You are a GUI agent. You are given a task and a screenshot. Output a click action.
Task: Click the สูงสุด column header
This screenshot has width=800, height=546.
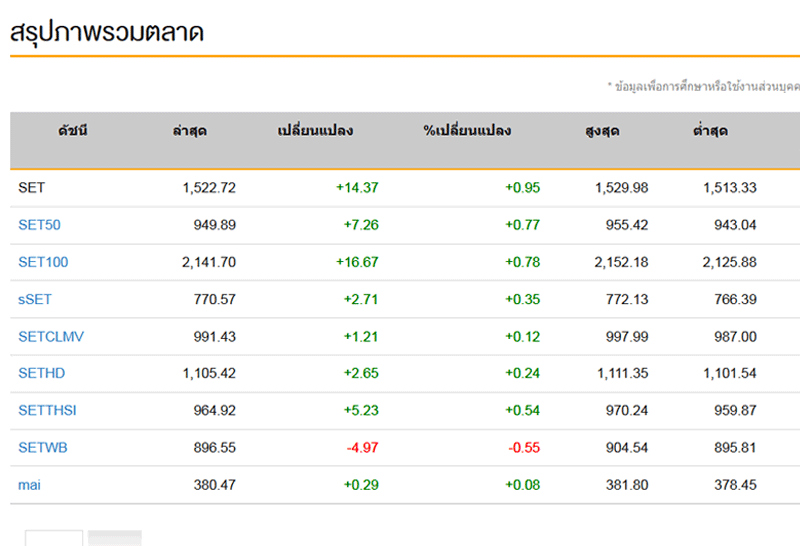[602, 131]
